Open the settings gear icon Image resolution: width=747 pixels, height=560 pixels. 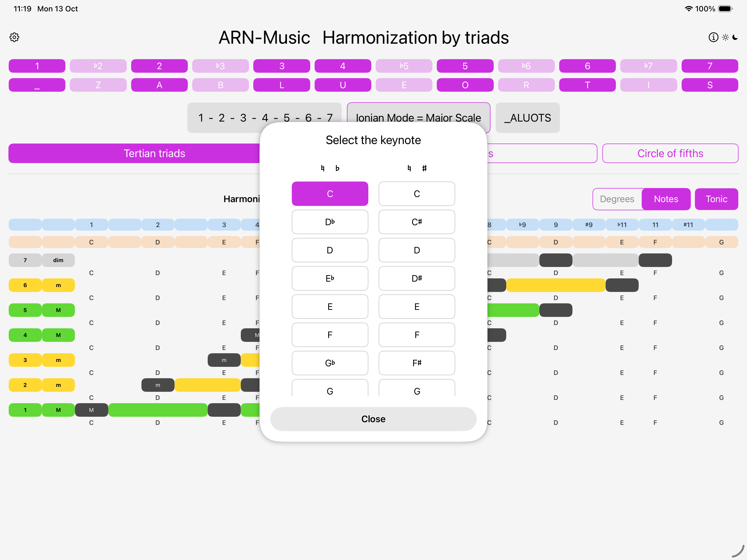[x=14, y=37]
